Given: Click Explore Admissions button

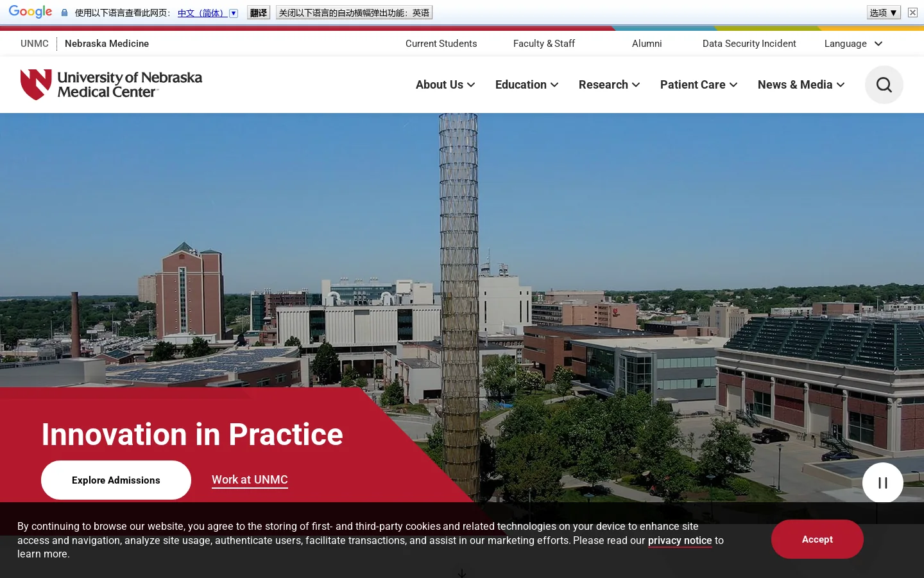Looking at the screenshot, I should pos(116,480).
